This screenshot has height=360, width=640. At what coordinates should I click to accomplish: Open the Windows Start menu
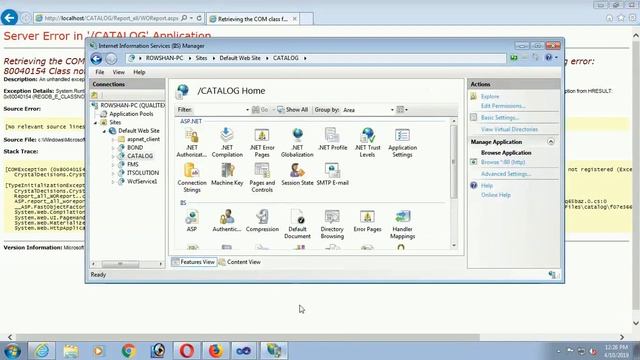(x=12, y=351)
